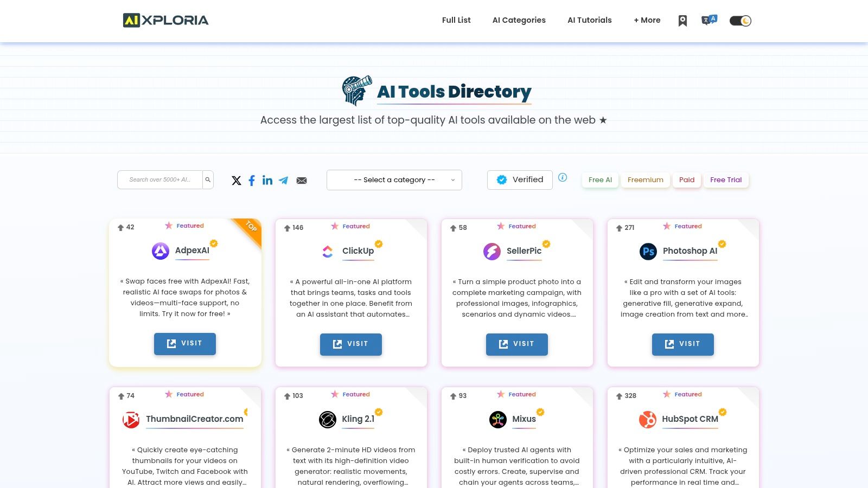Click the Mixus logo icon
This screenshot has width=868, height=488.
coord(498,420)
